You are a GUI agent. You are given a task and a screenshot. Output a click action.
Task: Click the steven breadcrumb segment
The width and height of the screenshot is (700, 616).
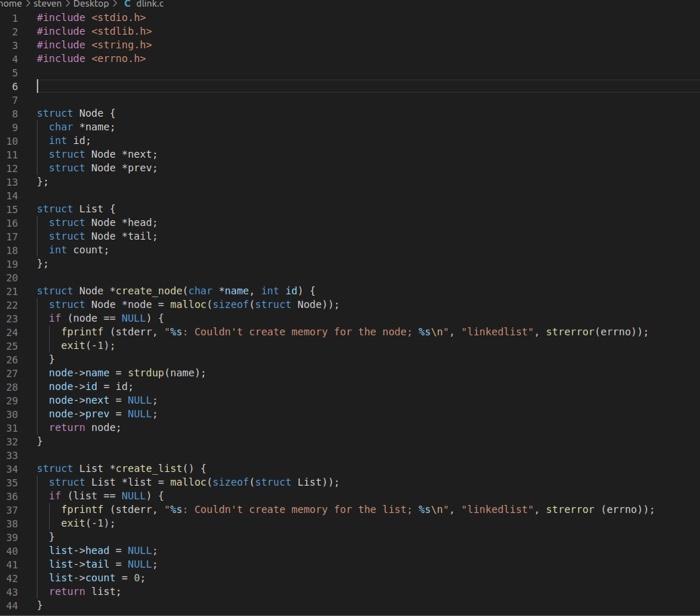coord(47,4)
